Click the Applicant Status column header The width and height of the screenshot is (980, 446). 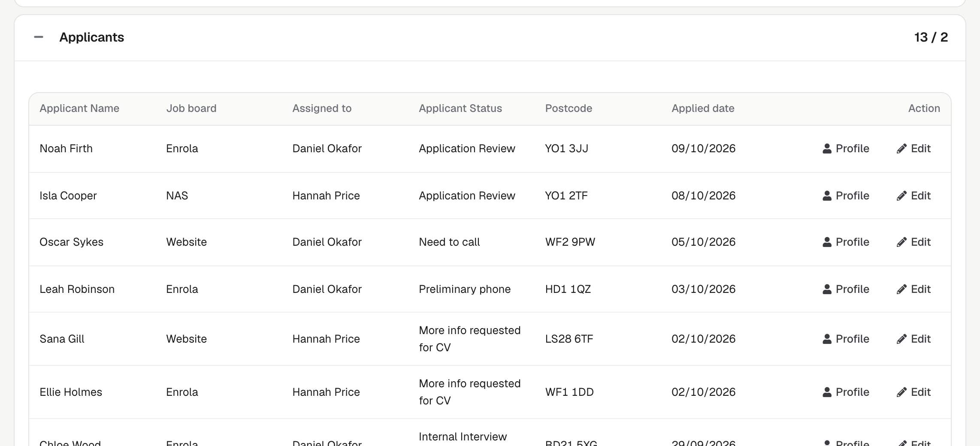coord(460,108)
